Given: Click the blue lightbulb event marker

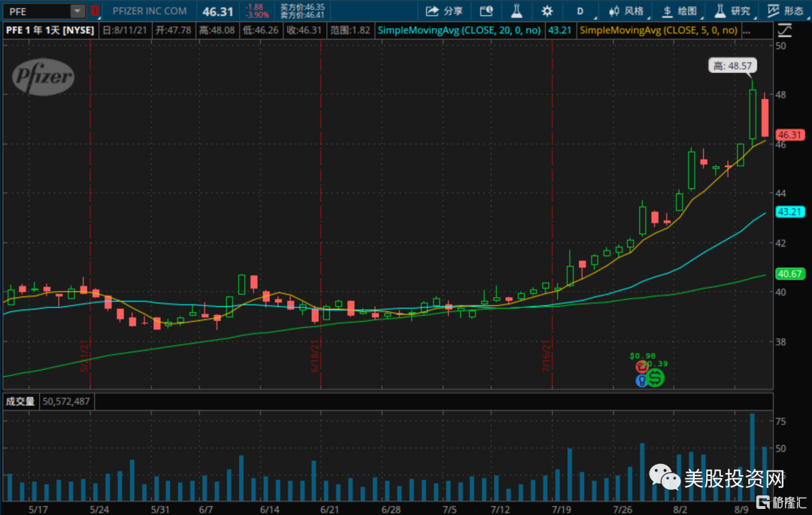Looking at the screenshot, I should coord(641,380).
